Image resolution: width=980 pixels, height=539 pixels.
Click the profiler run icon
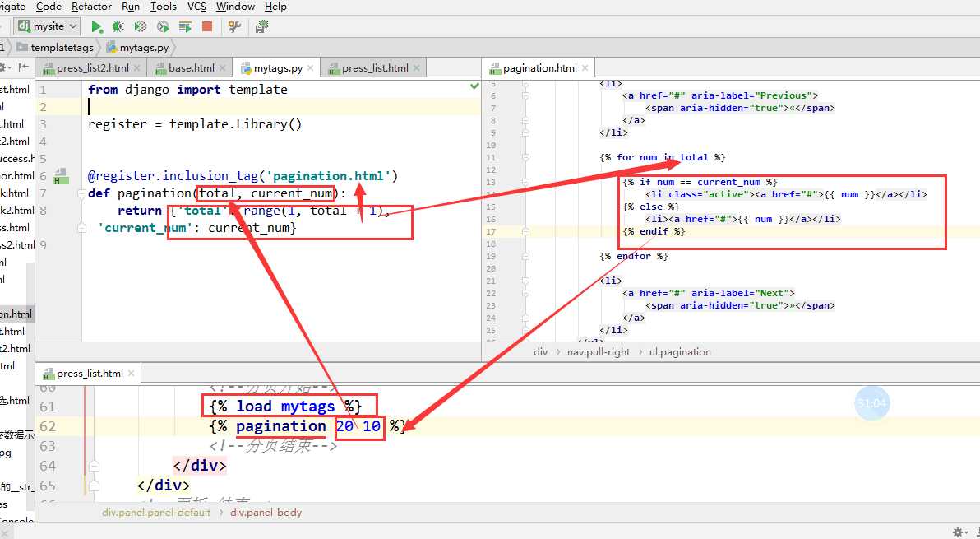tap(163, 26)
